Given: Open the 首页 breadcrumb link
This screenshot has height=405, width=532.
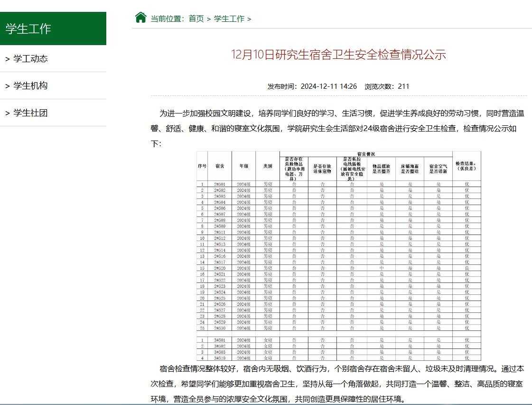Looking at the screenshot, I should [196, 19].
